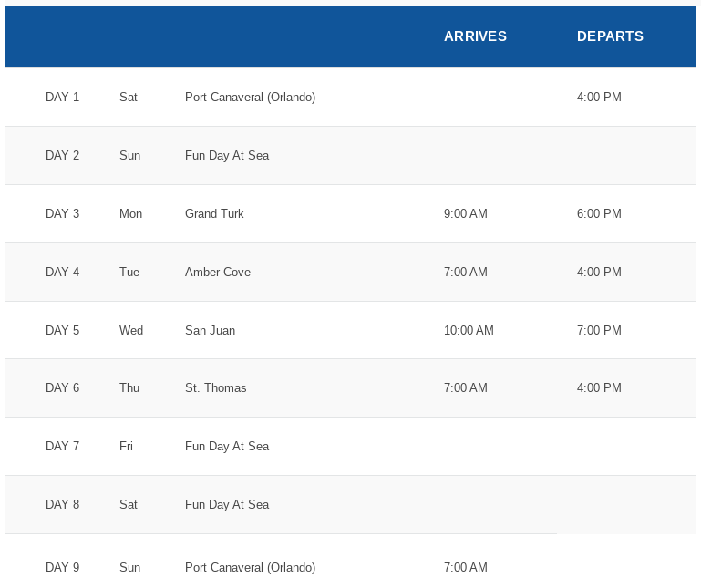Click the 7:00 PM San Juan departure time

pyautogui.click(x=599, y=331)
